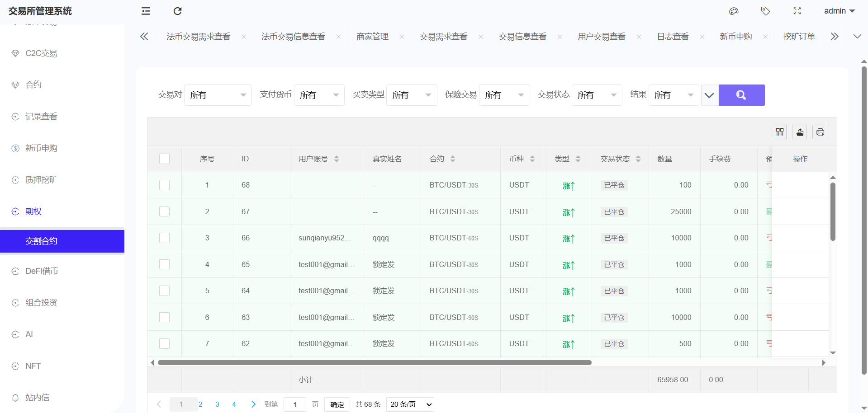This screenshot has width=868, height=413.
Task: Toggle fullscreen mode icon
Action: [797, 11]
